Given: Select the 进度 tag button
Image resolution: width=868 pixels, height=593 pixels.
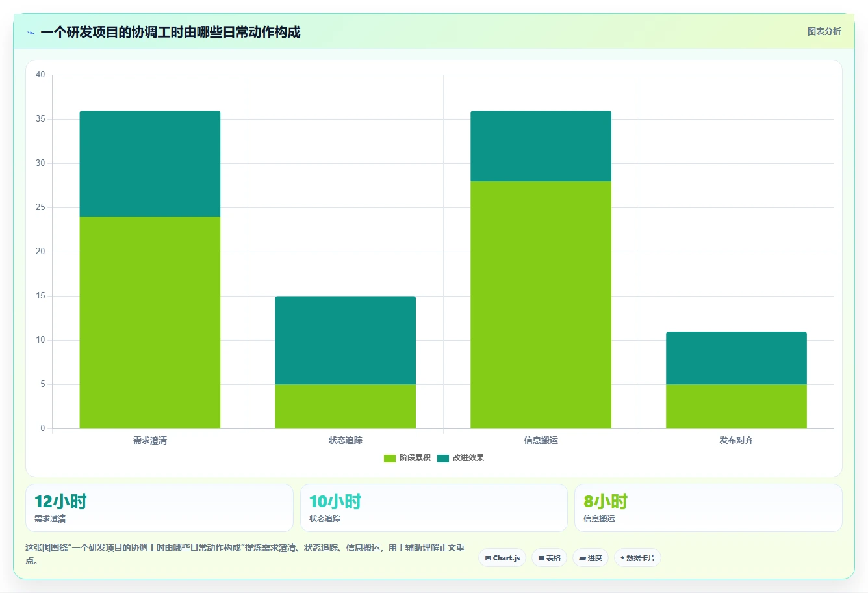Looking at the screenshot, I should click(590, 558).
